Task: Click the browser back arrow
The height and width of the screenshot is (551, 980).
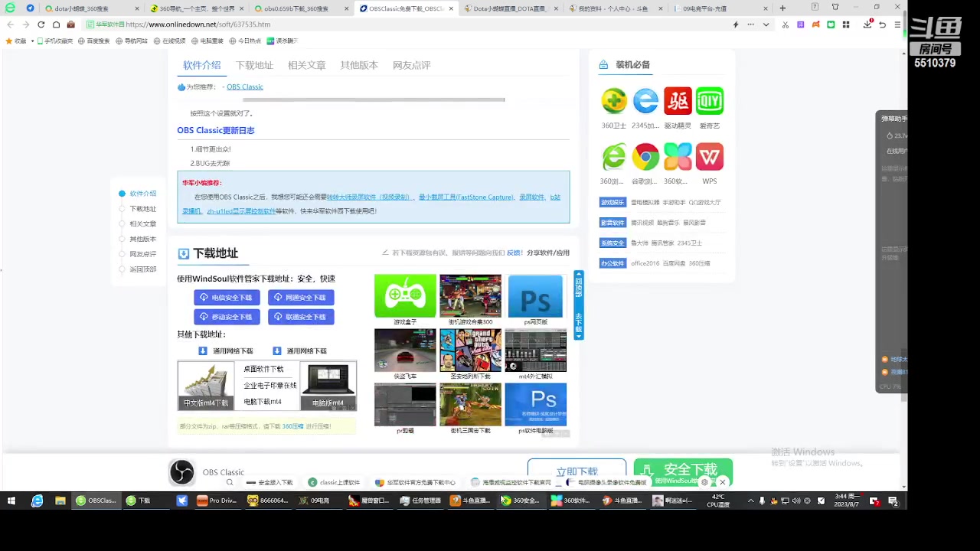Action: click(x=10, y=24)
